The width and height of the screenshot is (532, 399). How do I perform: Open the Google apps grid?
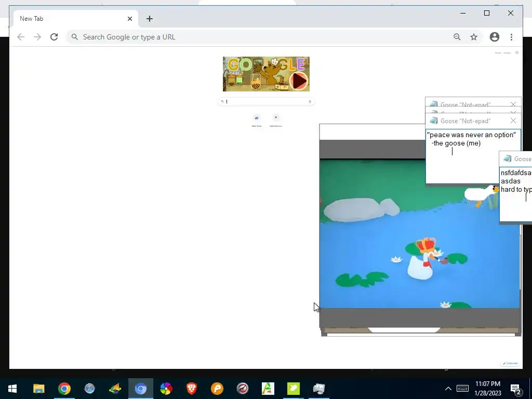pos(517,52)
